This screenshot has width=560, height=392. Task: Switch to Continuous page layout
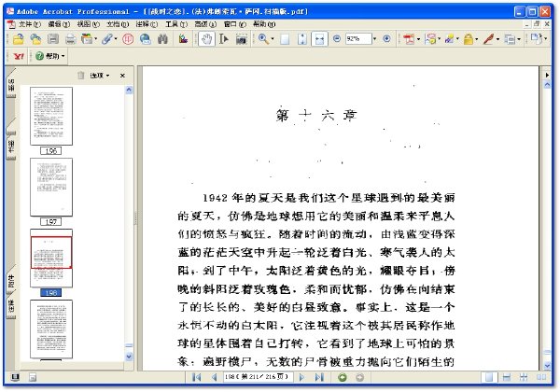coord(507,377)
